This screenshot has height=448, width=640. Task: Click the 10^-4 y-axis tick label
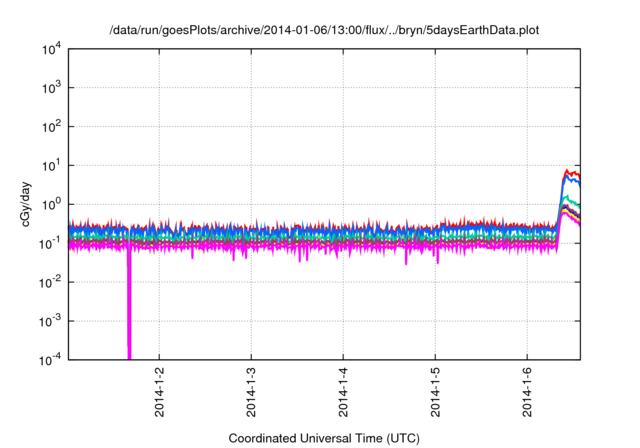[x=49, y=360]
